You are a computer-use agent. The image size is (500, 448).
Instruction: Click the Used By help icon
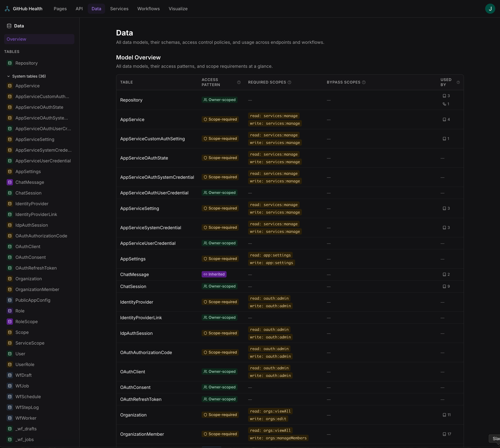tap(458, 82)
